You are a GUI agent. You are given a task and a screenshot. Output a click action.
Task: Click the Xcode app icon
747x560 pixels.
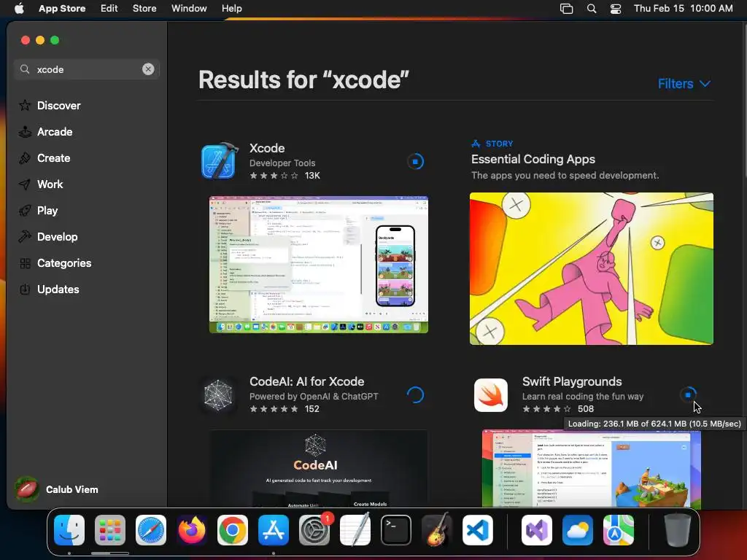pos(219,161)
